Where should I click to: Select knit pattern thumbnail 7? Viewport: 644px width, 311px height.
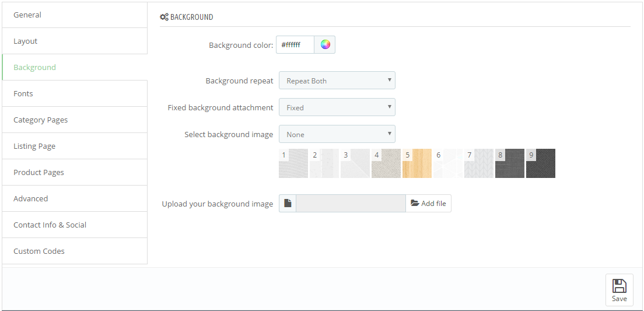point(479,163)
